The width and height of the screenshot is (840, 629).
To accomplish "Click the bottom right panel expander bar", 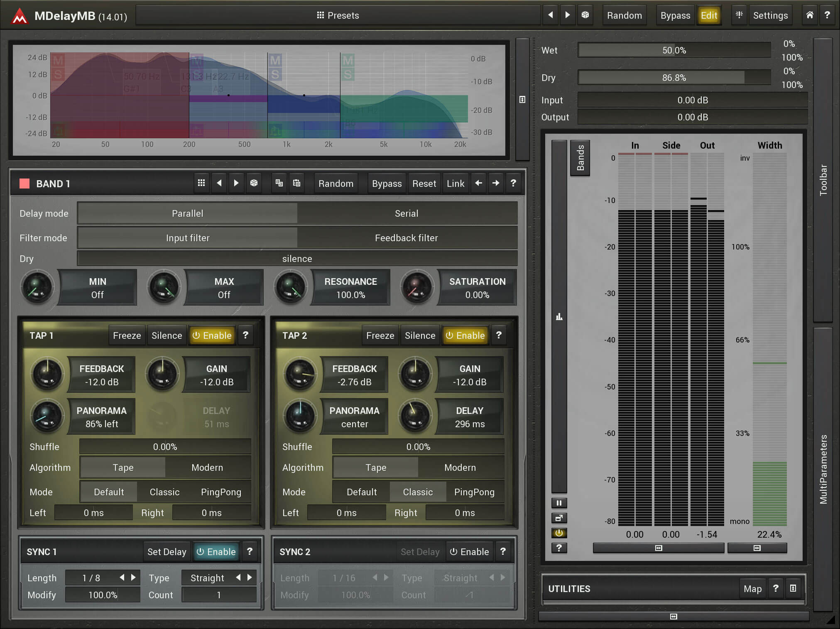I will pyautogui.click(x=673, y=617).
